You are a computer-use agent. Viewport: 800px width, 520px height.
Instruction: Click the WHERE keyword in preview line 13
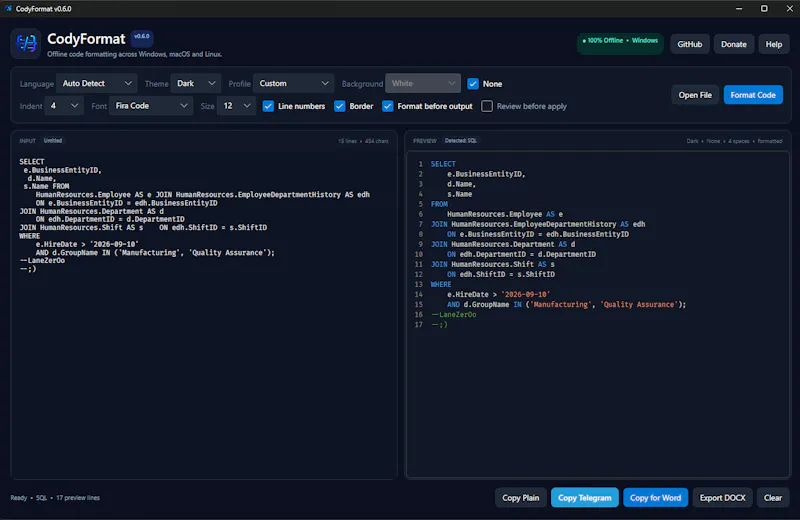441,284
